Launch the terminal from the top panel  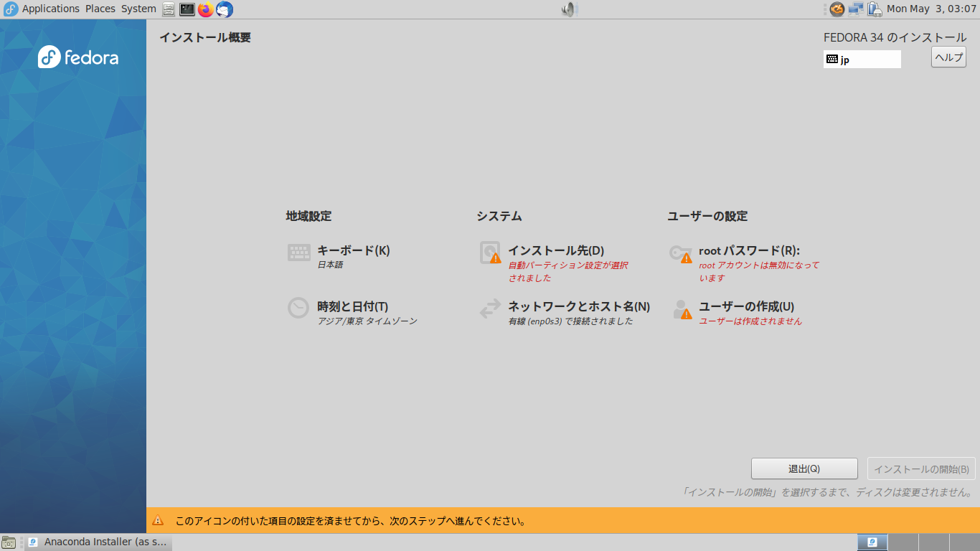click(x=187, y=9)
